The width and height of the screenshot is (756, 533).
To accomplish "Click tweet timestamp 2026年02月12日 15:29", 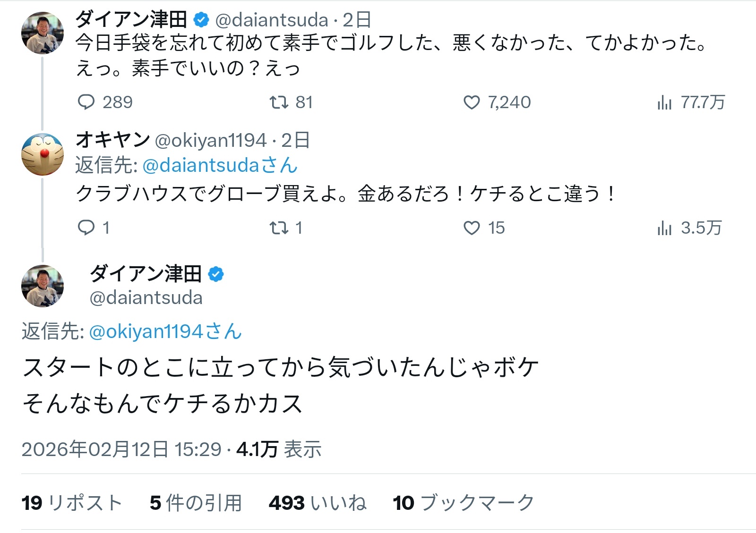I will (x=121, y=449).
